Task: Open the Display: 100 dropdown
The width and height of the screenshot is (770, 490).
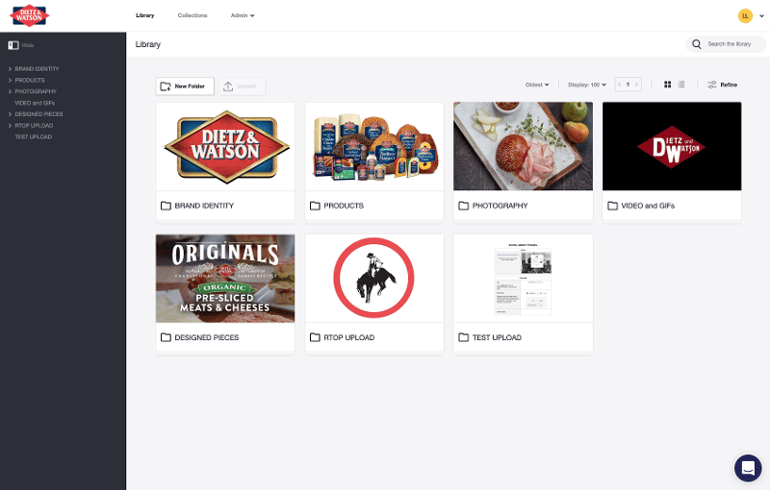Action: click(587, 85)
